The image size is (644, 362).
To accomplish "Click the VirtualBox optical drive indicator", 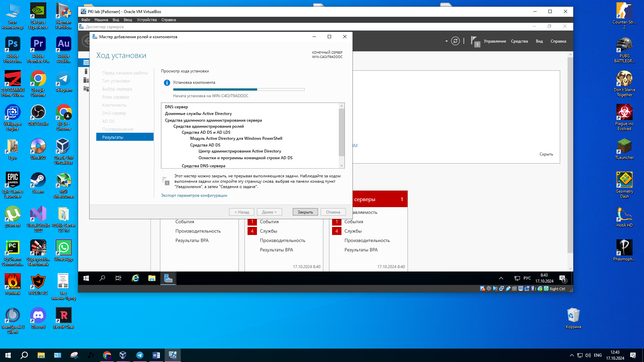I will click(489, 289).
